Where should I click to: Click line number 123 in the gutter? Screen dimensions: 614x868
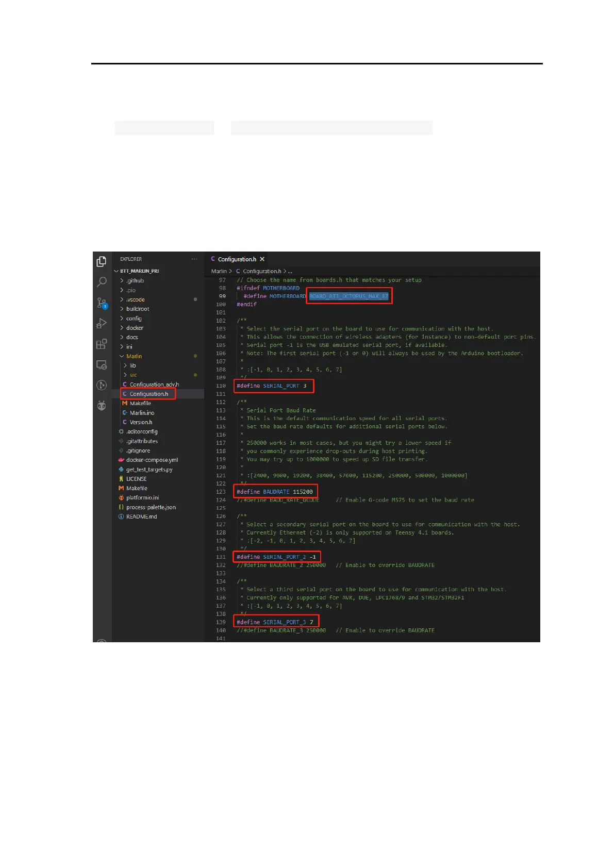[x=221, y=492]
